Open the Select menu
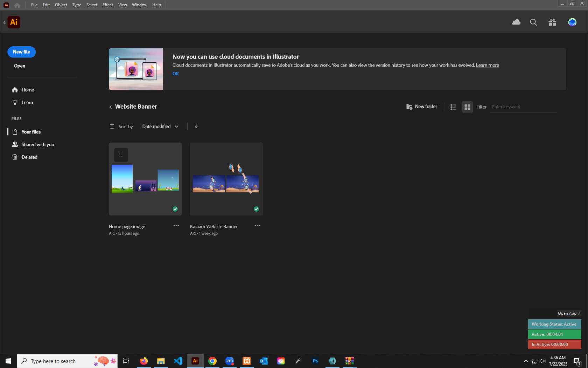This screenshot has width=588, height=368. [92, 5]
